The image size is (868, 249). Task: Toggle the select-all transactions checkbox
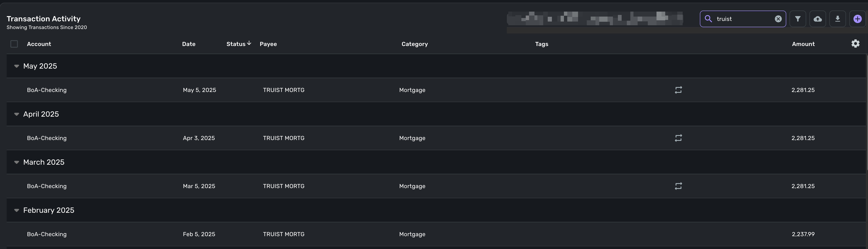click(14, 44)
